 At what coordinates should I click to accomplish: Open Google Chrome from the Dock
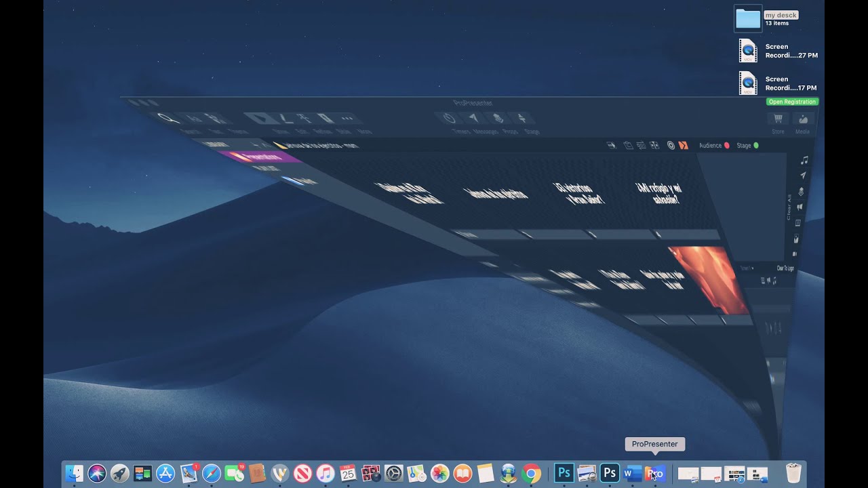532,473
